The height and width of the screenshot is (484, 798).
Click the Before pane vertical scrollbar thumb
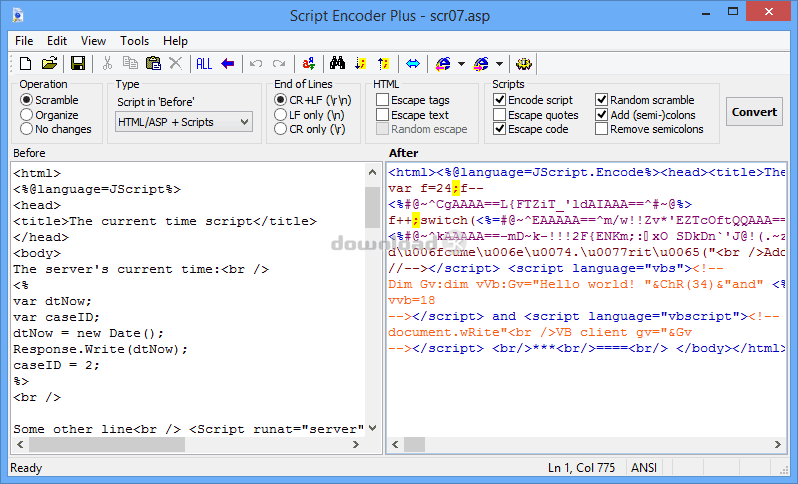tap(373, 208)
